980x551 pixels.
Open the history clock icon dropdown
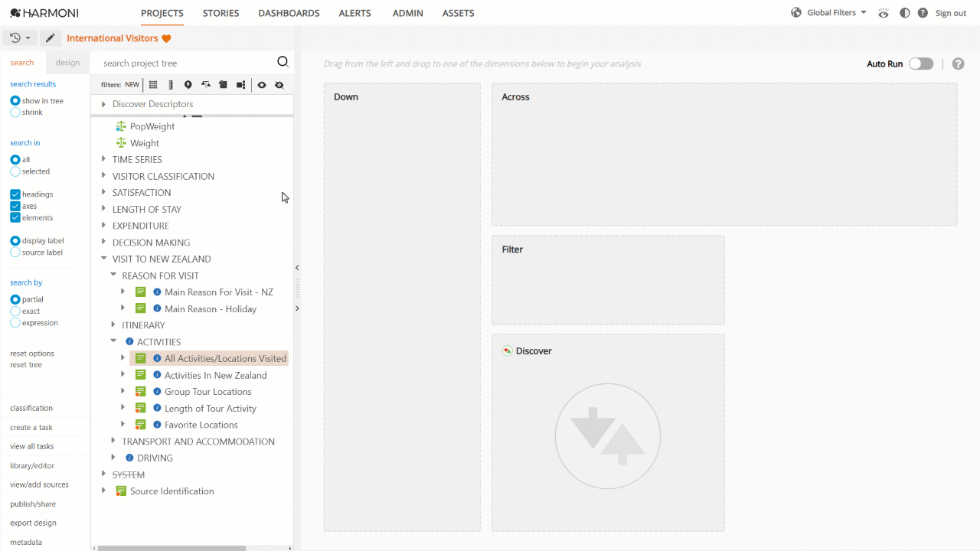(x=21, y=37)
